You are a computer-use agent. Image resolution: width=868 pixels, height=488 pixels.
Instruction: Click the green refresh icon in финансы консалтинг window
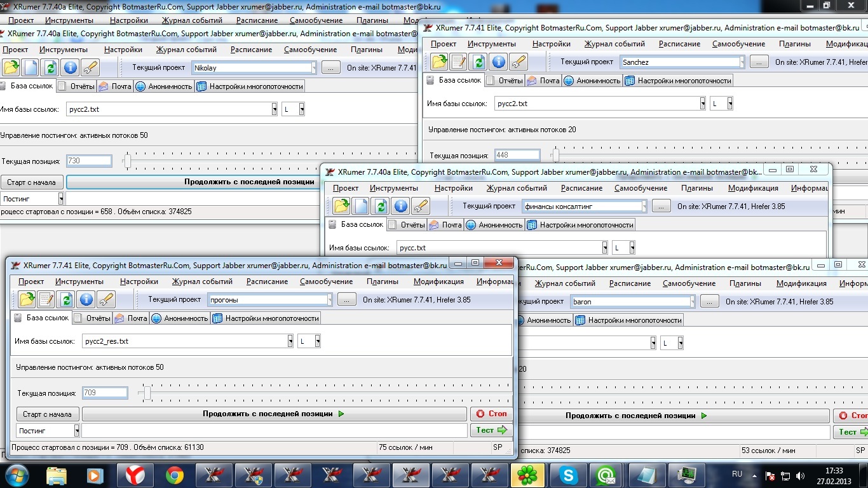381,206
